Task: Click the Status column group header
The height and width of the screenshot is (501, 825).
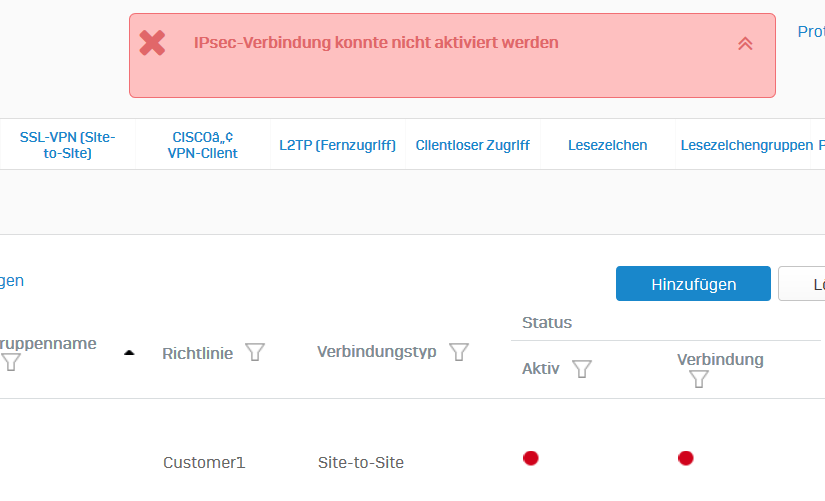Action: coord(547,323)
